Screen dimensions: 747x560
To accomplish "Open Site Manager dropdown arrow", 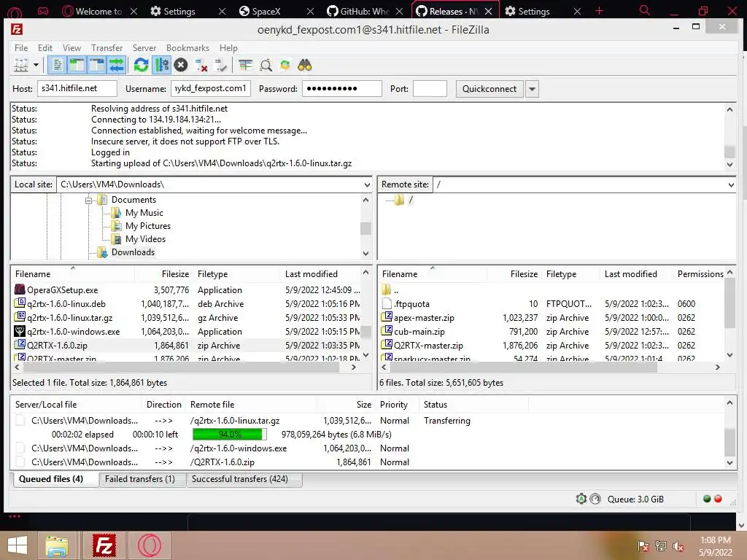I will coord(36,65).
